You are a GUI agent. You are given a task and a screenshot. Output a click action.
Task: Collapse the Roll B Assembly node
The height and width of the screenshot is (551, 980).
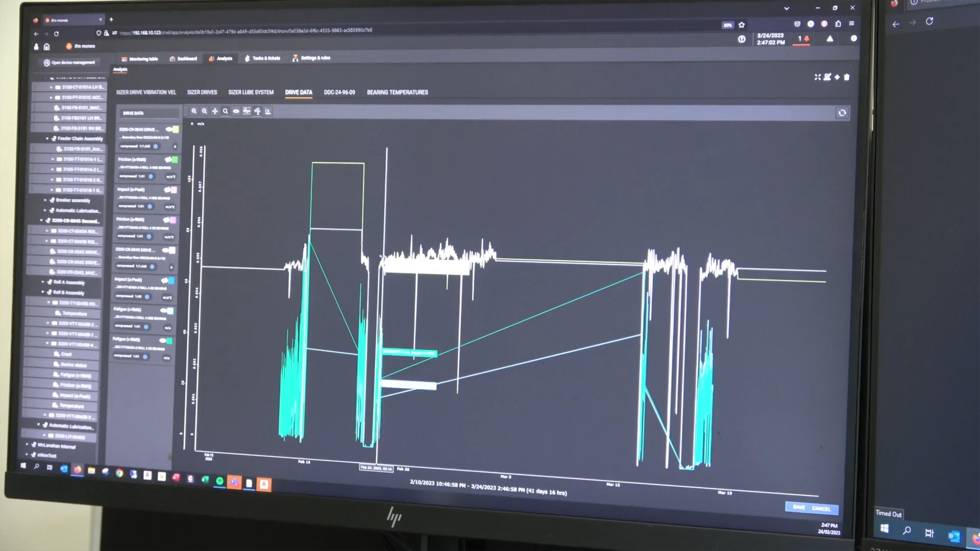pos(43,292)
